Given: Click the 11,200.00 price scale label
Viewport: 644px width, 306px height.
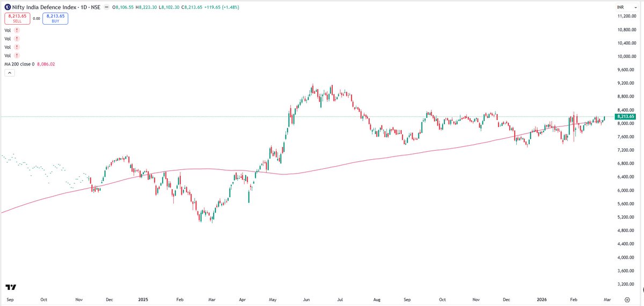Looking at the screenshot, I should (627, 16).
